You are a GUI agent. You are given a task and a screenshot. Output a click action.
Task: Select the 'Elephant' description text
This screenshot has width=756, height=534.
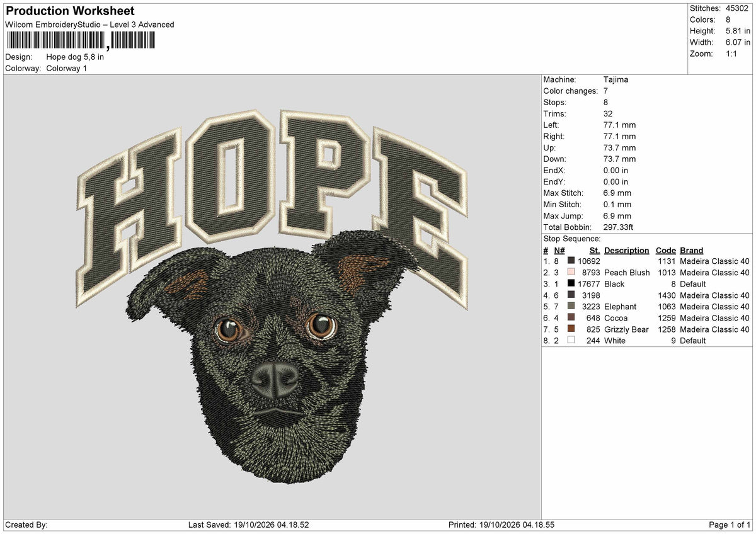coord(620,306)
